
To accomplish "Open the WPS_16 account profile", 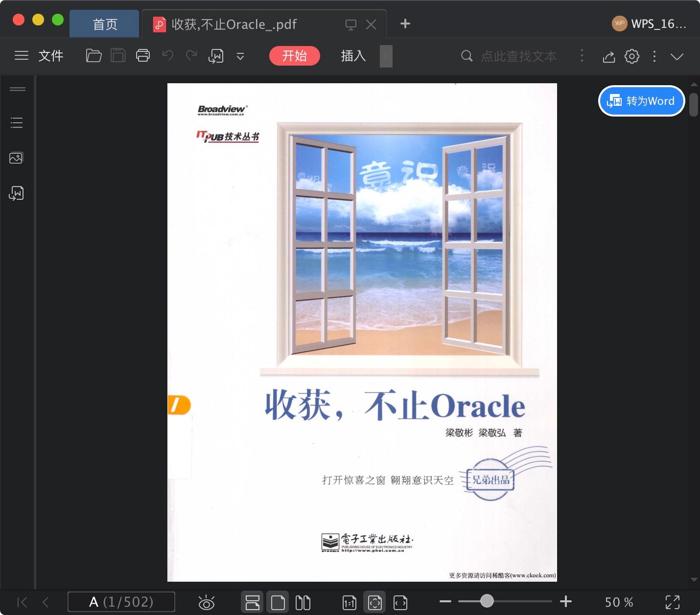I will (x=649, y=24).
